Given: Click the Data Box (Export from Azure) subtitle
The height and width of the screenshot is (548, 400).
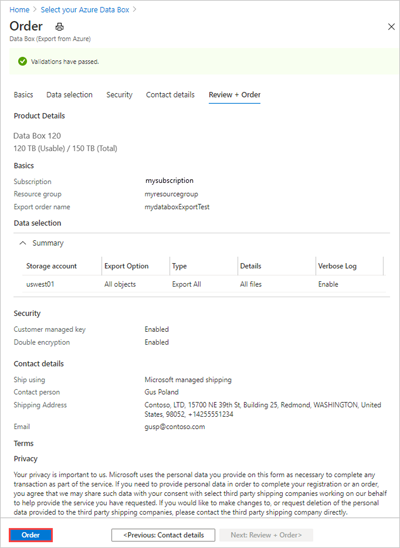Looking at the screenshot, I should (50, 39).
